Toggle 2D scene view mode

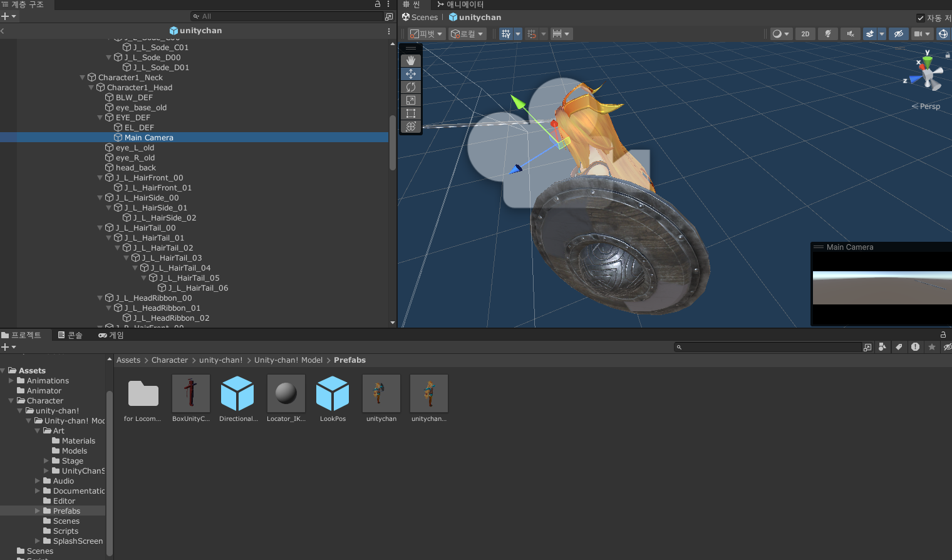pos(805,34)
